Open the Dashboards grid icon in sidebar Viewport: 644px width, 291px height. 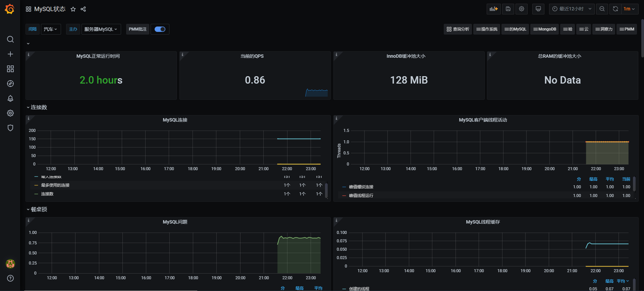point(10,69)
